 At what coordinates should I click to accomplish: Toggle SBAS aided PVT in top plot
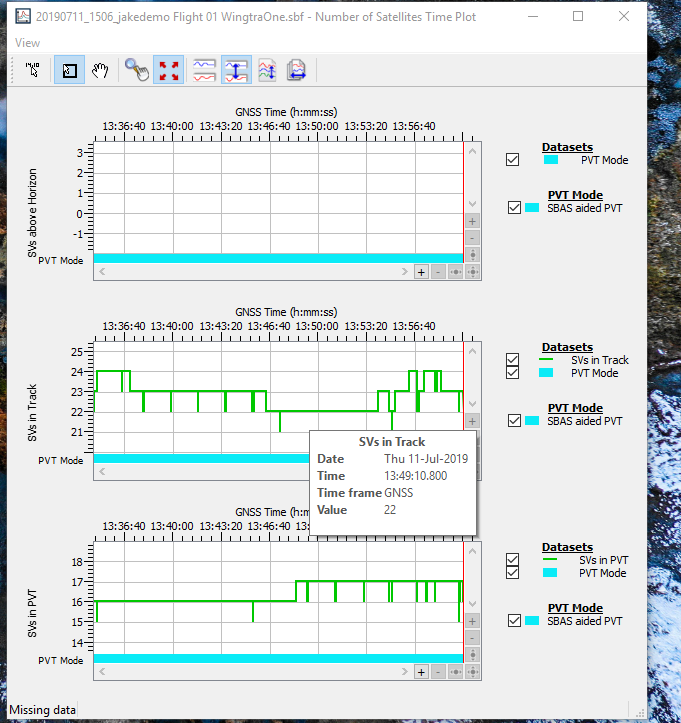(x=514, y=208)
